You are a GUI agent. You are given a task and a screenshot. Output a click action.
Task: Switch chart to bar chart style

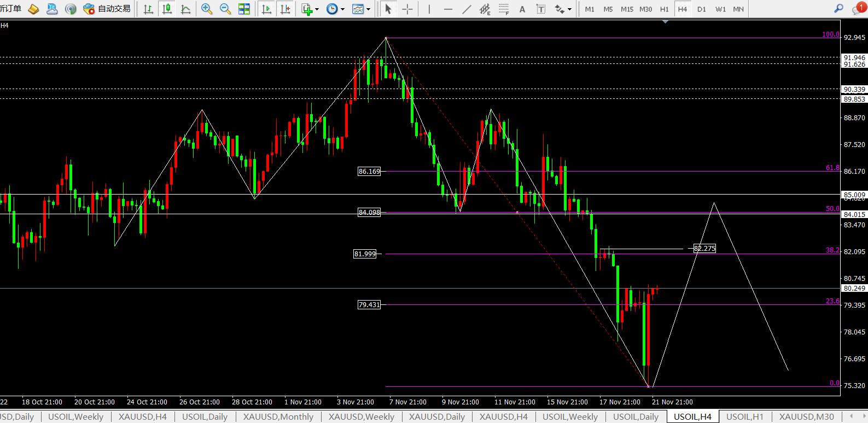coord(148,9)
